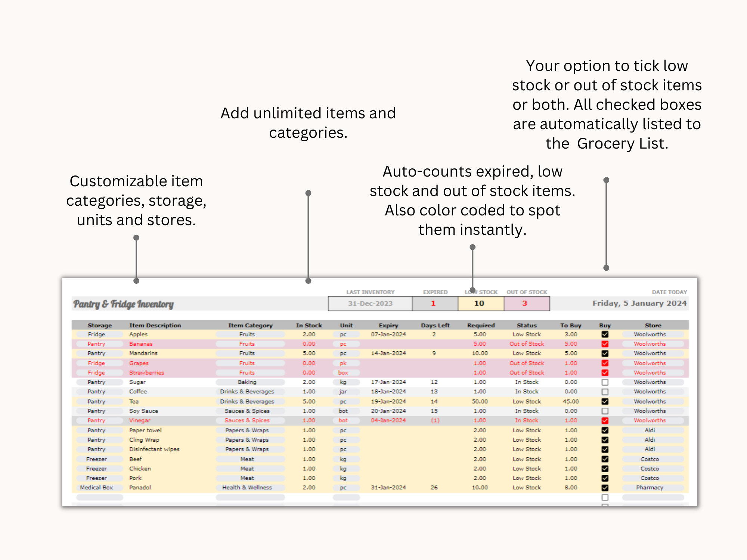Select the Vinegar item description cell
Screen dimensions: 747x560
[140, 420]
